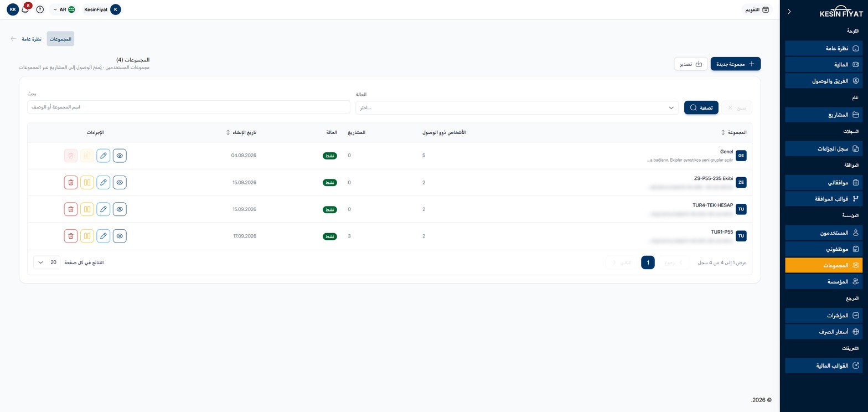Sort table by المجموعة column arrows

723,133
